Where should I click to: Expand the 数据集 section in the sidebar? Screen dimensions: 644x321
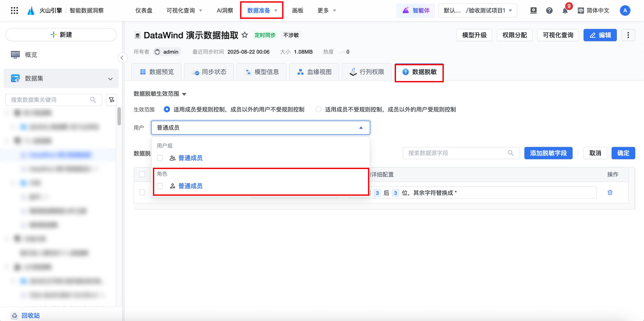point(110,79)
